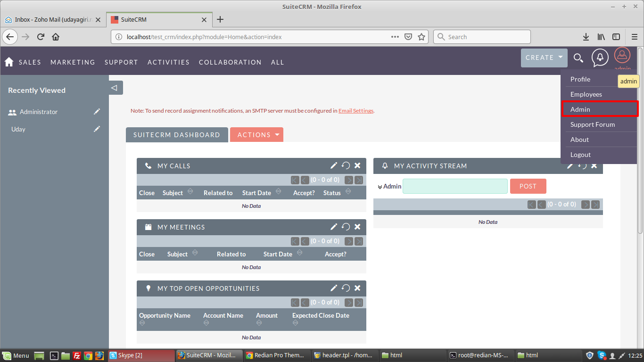This screenshot has height=362, width=644.
Task: Click the POST button
Action: (x=528, y=186)
